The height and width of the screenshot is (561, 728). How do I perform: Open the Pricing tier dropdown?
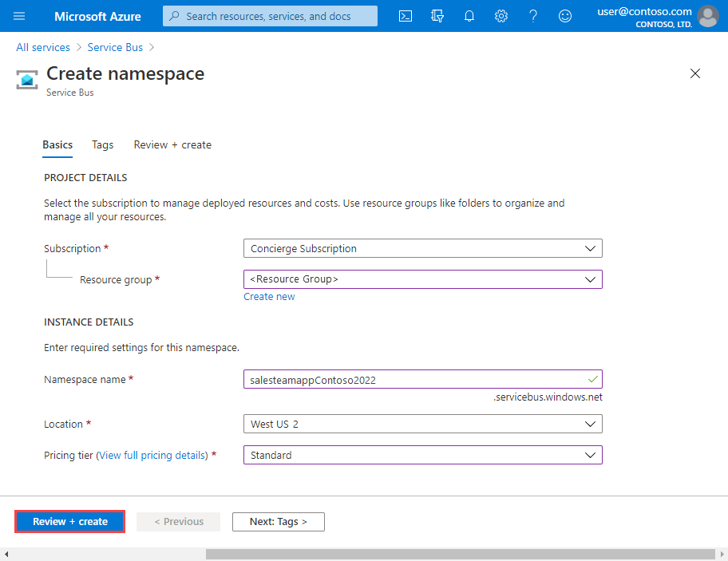423,455
